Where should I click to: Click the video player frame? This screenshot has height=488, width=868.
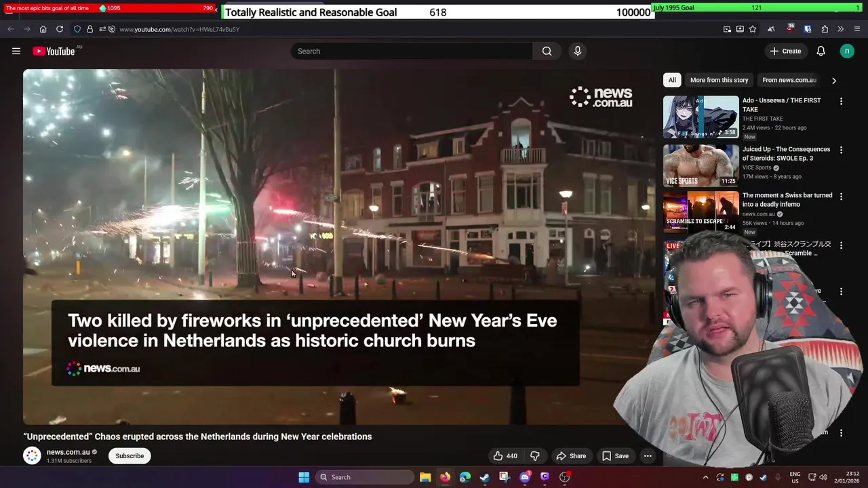click(x=339, y=247)
